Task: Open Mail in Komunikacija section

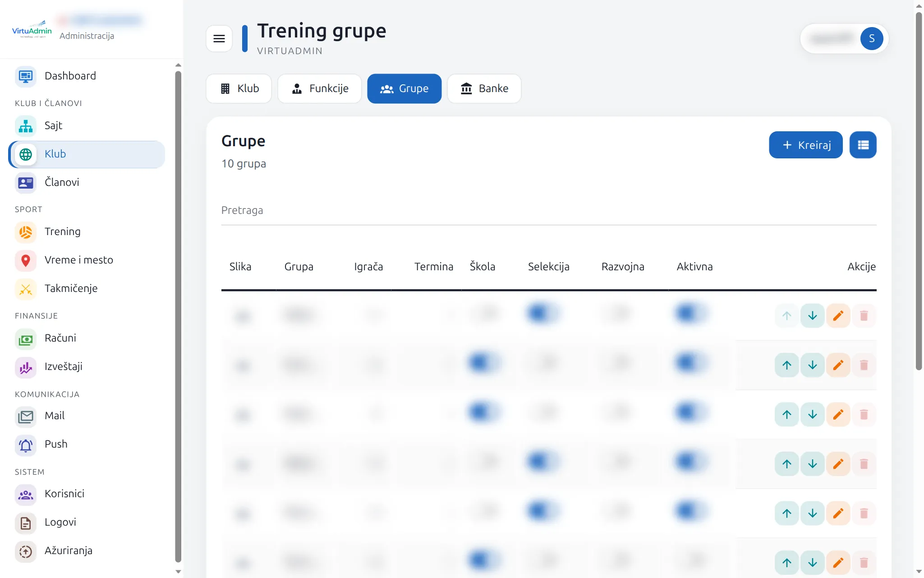Action: (87, 416)
